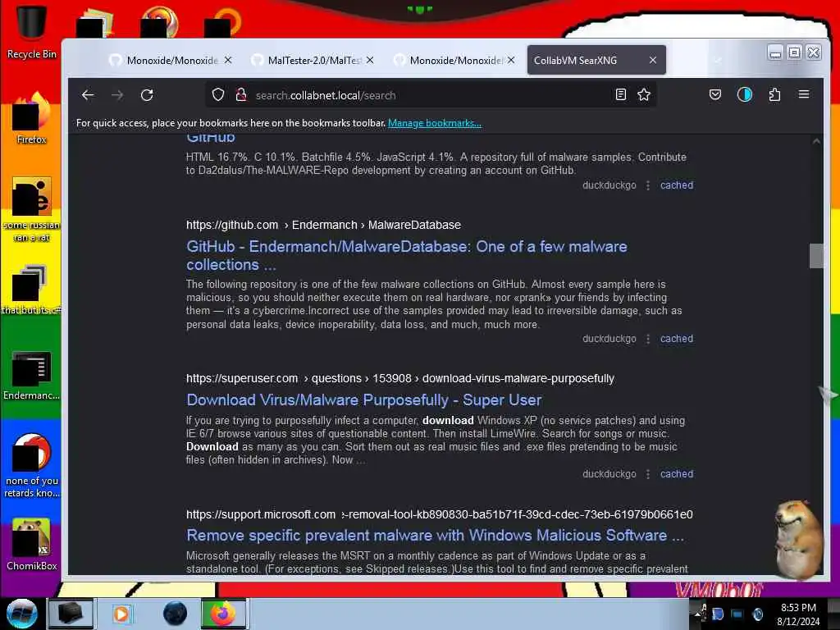Go back with the browser back arrow
Image resolution: width=840 pixels, height=630 pixels.
point(88,95)
